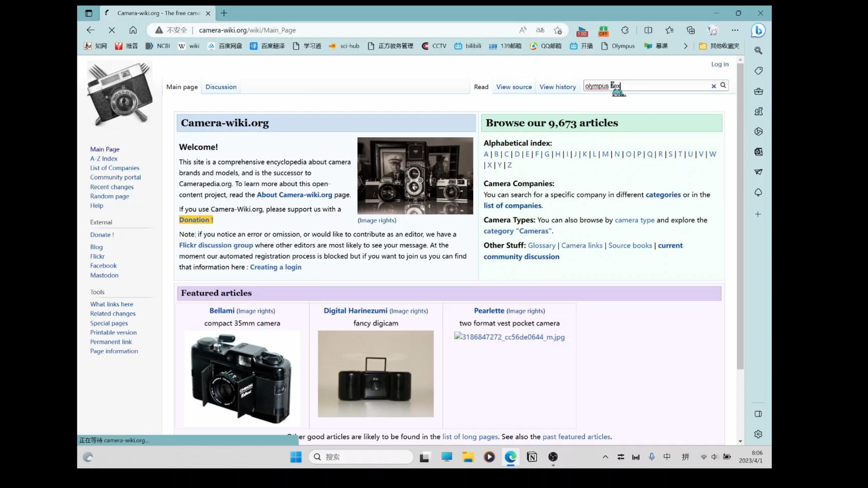Switch to the Discussion tab

[221, 87]
